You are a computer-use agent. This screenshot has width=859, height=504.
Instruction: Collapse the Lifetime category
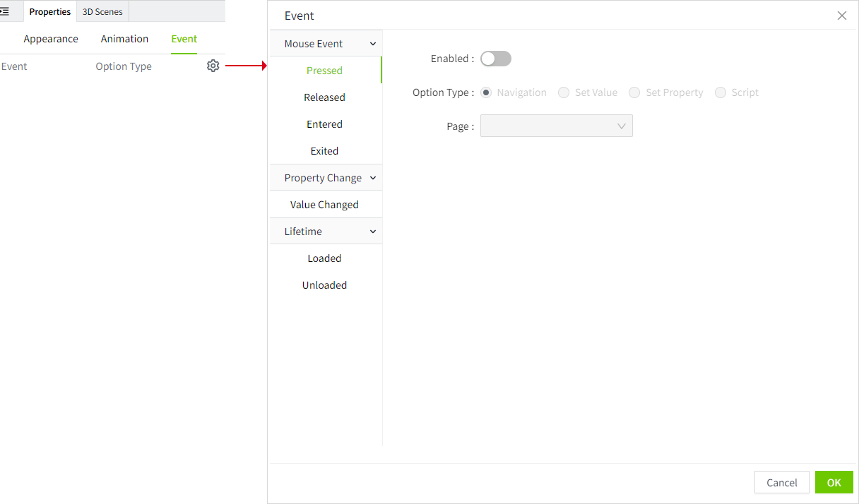click(x=372, y=232)
